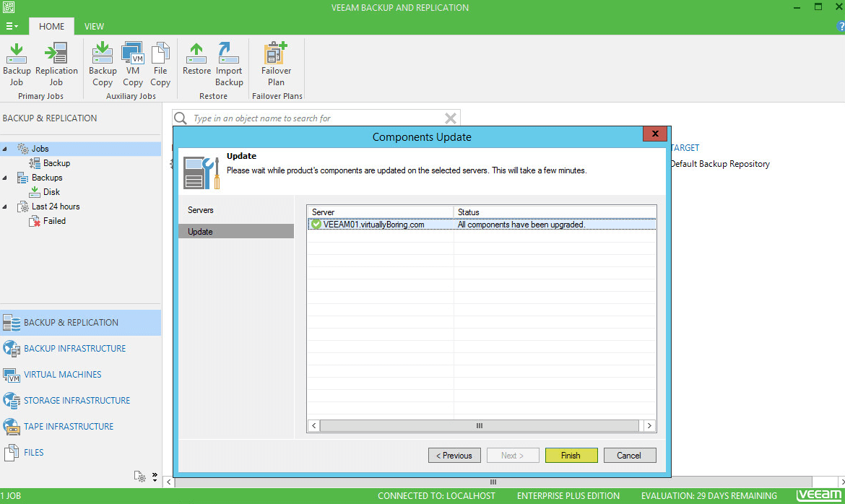
Task: Switch to the HOME ribbon tab
Action: tap(52, 26)
